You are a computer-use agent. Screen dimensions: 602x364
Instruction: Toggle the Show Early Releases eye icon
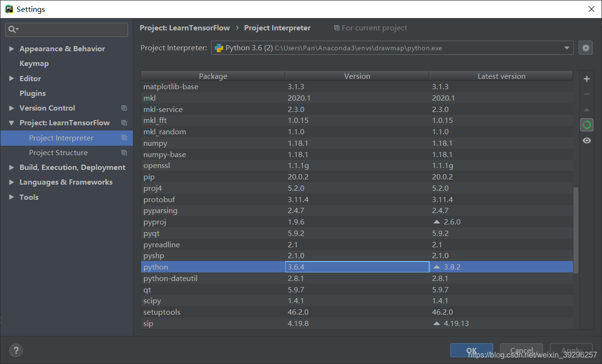[x=587, y=140]
